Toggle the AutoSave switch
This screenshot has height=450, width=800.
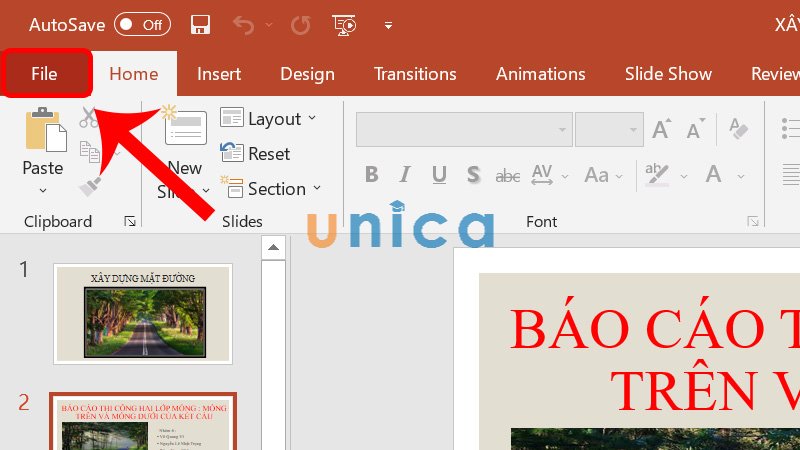(x=142, y=24)
